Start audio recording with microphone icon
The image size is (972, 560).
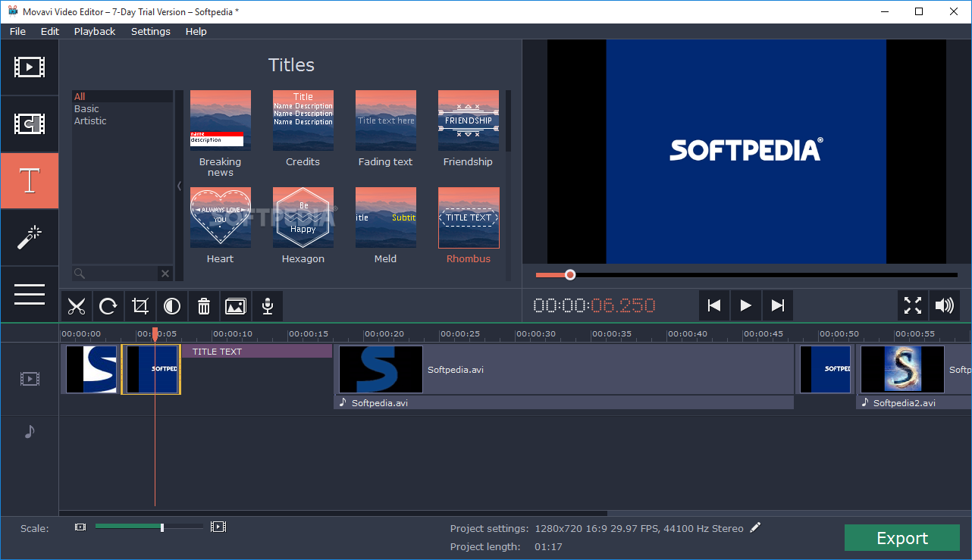tap(268, 306)
